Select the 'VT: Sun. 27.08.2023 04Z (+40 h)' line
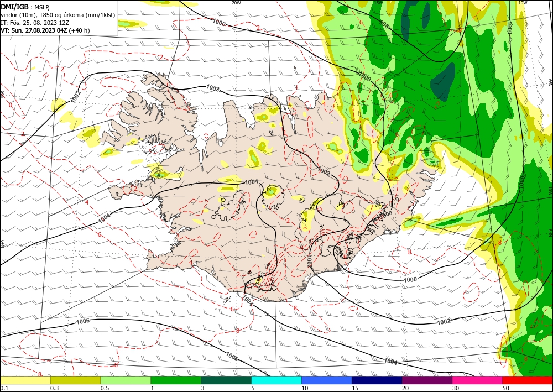This screenshot has height=392, width=553. 45,30
